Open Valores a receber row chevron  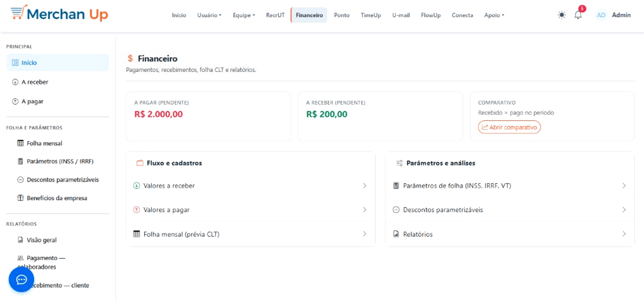pyautogui.click(x=364, y=185)
